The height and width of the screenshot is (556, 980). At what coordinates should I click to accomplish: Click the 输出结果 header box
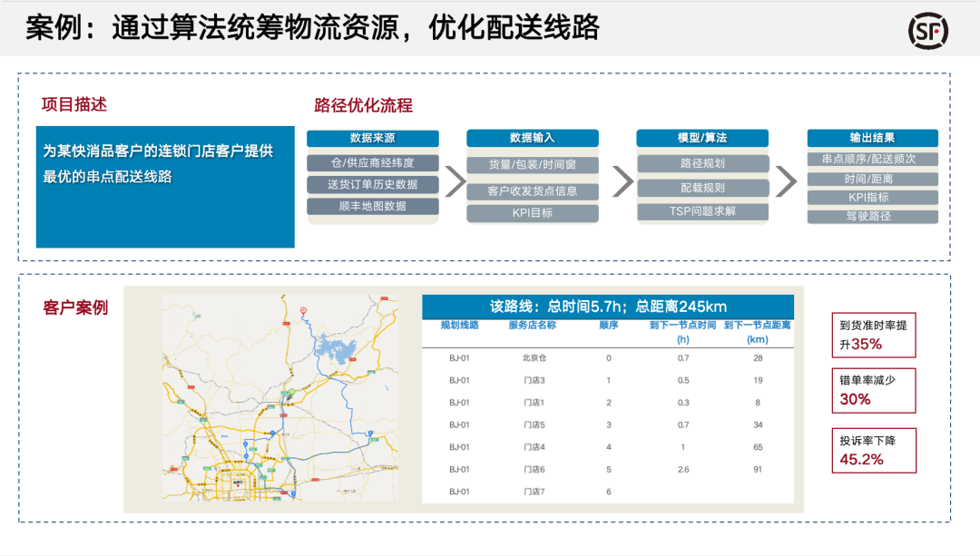point(873,138)
